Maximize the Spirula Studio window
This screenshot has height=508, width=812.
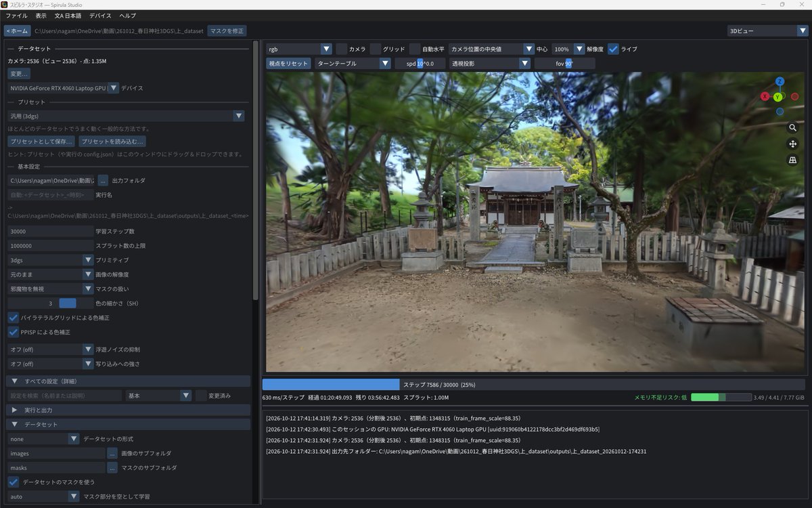[x=782, y=5]
